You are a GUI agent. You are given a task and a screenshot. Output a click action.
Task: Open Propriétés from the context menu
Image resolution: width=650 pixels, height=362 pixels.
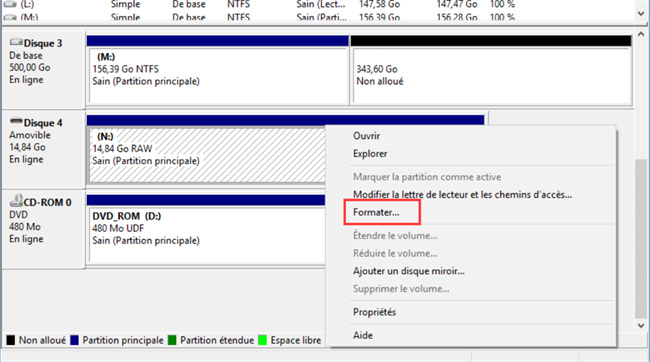point(374,312)
